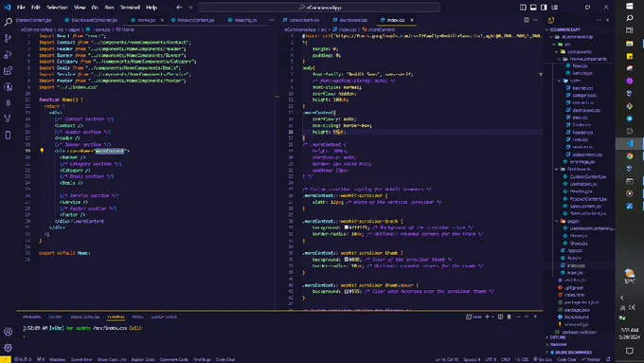Toggle bottom panel layout icon
Viewport: 644px width, 363px height.
pyautogui.click(x=533, y=7)
